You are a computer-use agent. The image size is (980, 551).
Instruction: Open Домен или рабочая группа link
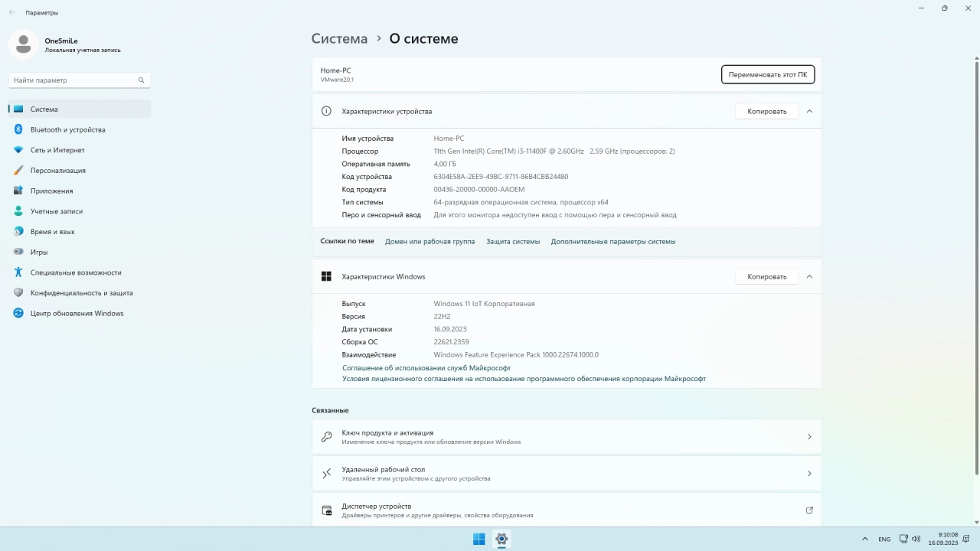pos(430,242)
